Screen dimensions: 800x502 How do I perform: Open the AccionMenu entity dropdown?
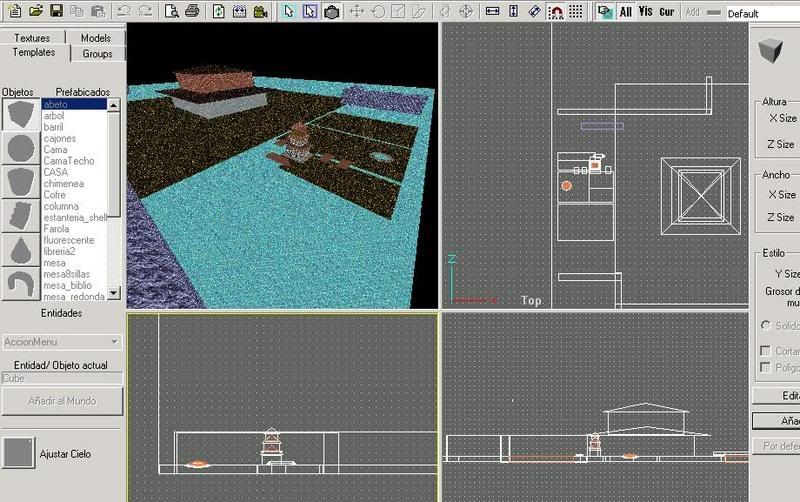[x=62, y=342]
